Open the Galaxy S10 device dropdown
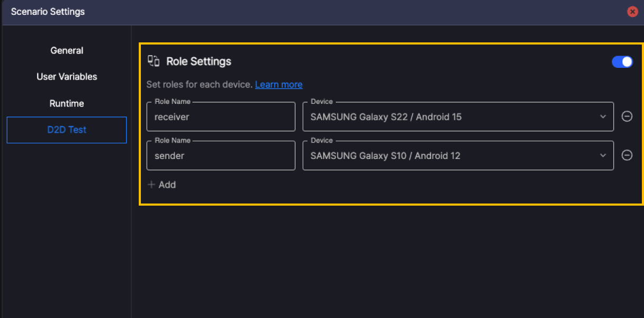 [x=458, y=156]
